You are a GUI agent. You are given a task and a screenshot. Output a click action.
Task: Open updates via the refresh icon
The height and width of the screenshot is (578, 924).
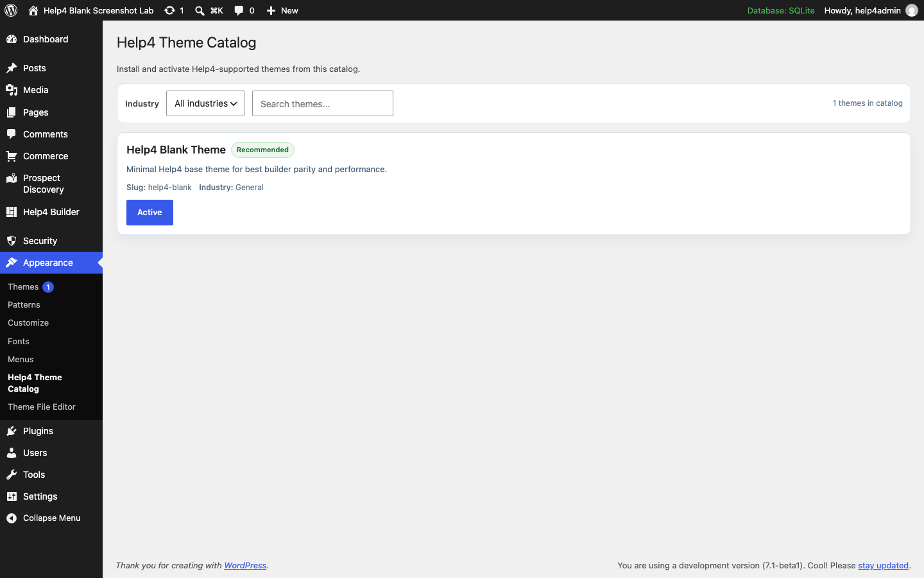tap(169, 10)
